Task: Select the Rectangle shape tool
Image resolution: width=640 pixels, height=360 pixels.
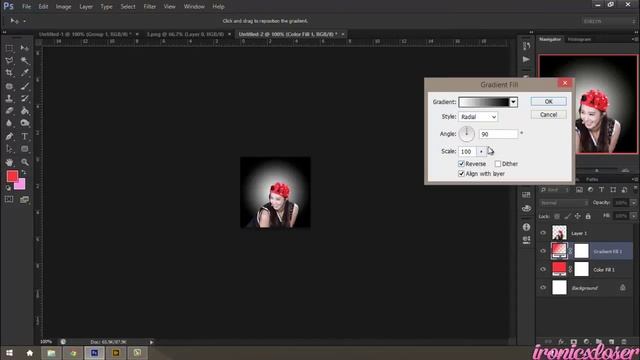Action: (x=24, y=149)
